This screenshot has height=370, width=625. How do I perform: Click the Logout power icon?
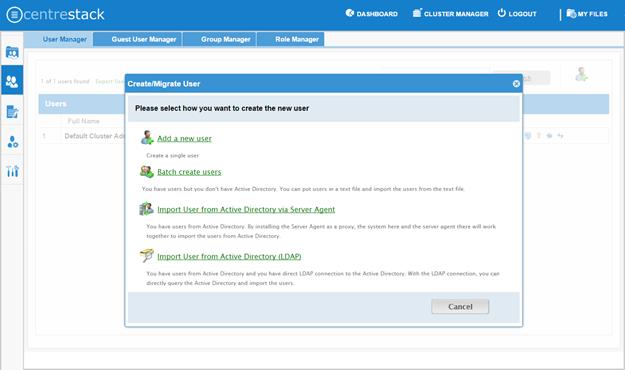(501, 13)
